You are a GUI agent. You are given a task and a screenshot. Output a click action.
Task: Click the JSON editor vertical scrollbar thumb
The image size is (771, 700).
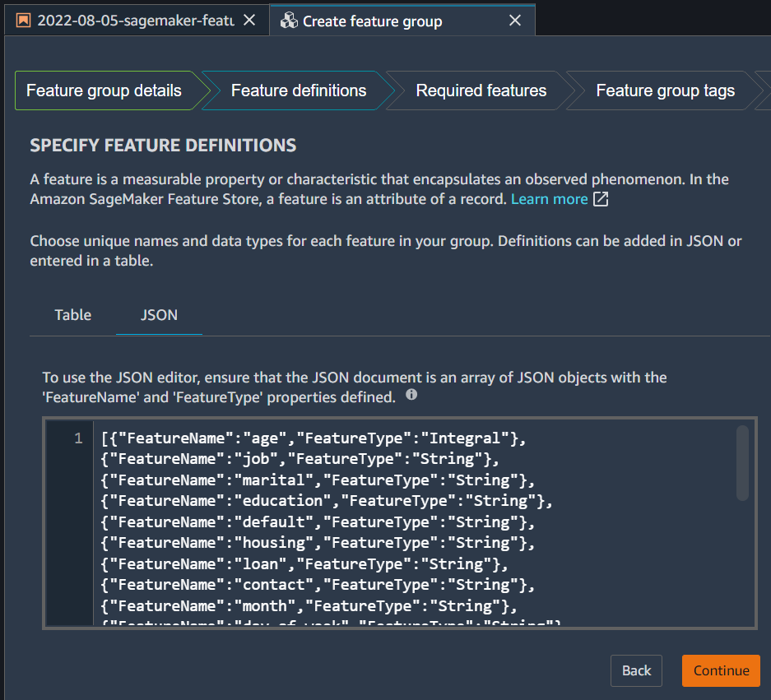tap(742, 463)
